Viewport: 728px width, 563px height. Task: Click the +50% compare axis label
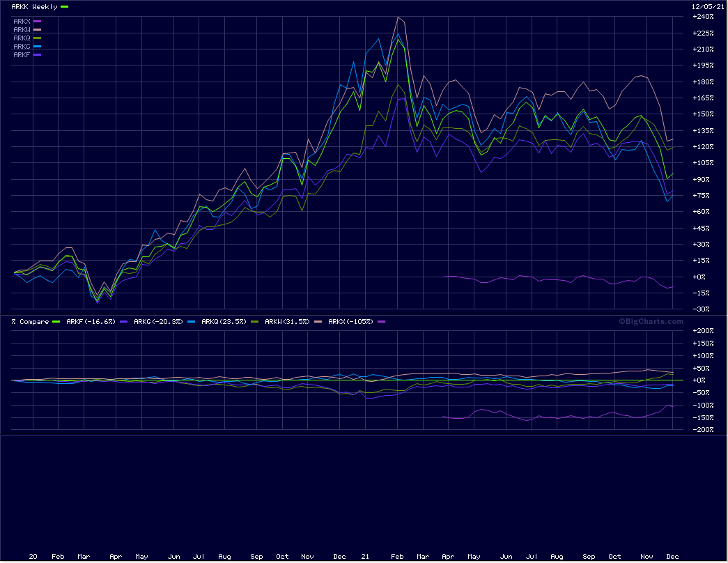point(701,369)
